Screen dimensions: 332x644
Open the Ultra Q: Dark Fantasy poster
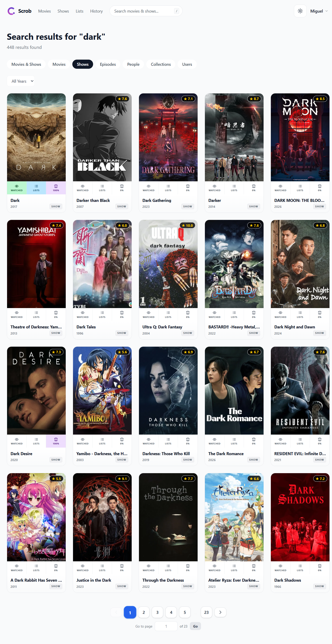point(168,264)
